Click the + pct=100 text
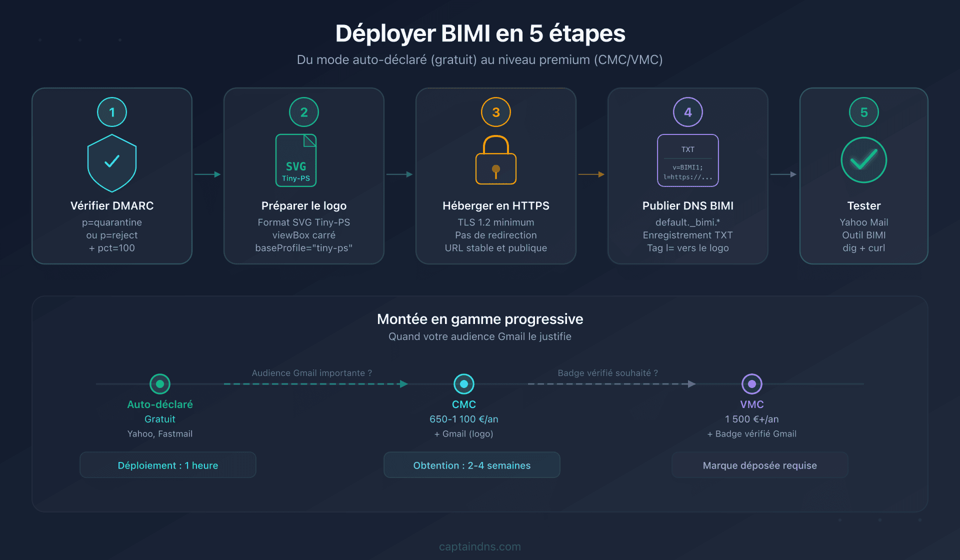This screenshot has width=960, height=560. tap(112, 248)
